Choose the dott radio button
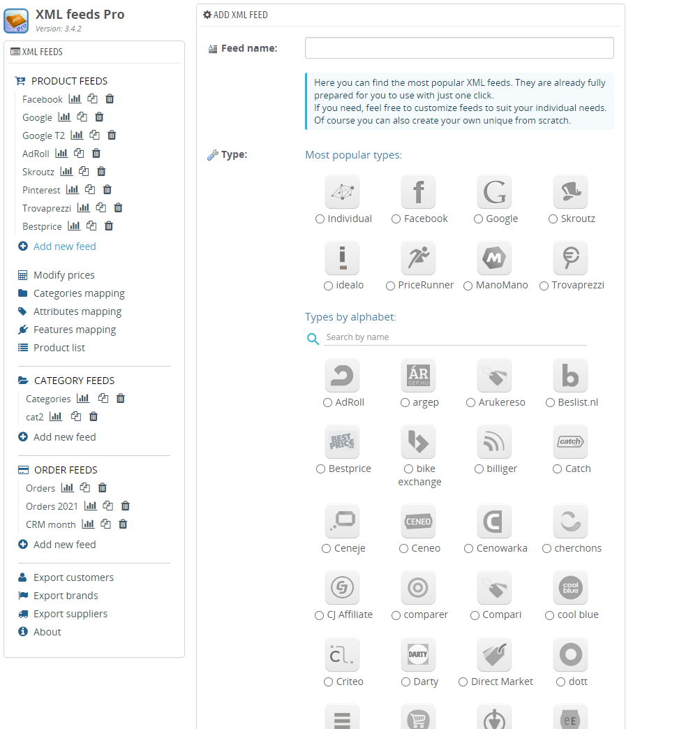The height and width of the screenshot is (729, 700). tap(561, 682)
